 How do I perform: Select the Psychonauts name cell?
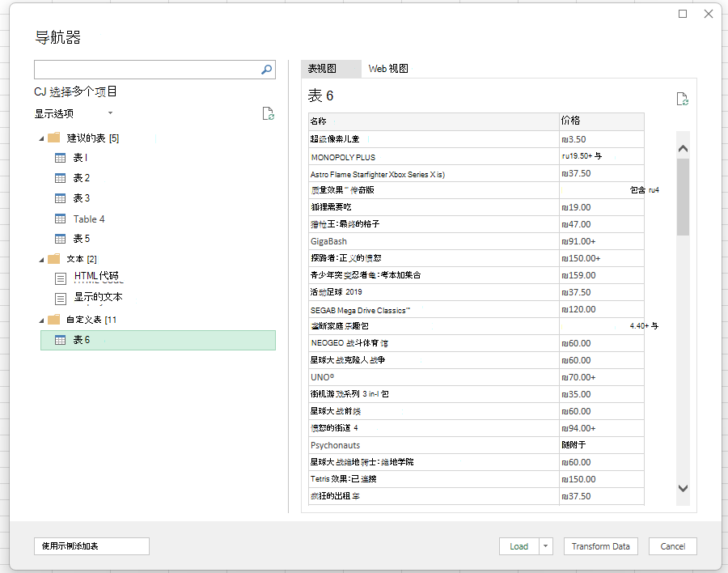click(x=434, y=445)
